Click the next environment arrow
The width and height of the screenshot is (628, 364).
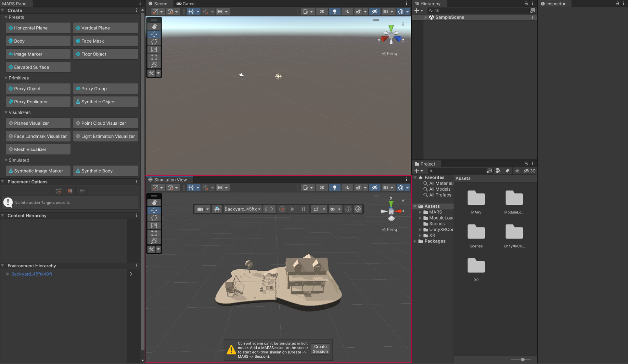tap(272, 209)
